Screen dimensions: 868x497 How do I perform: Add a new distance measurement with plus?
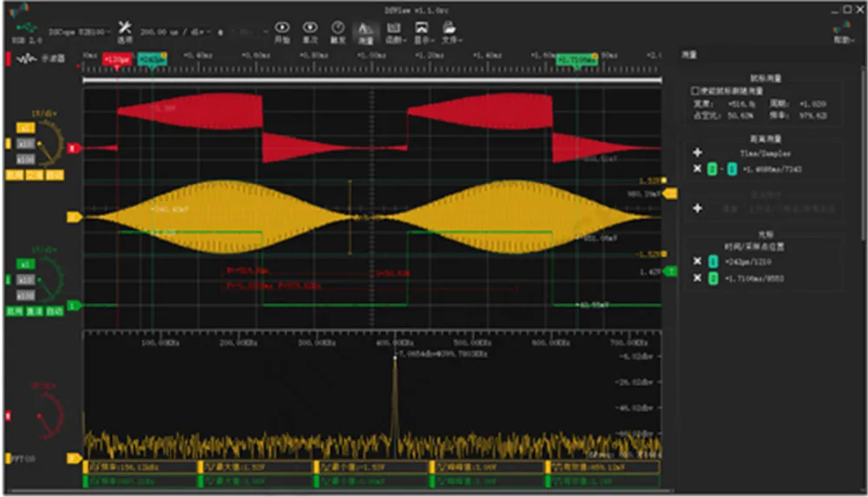(x=698, y=152)
